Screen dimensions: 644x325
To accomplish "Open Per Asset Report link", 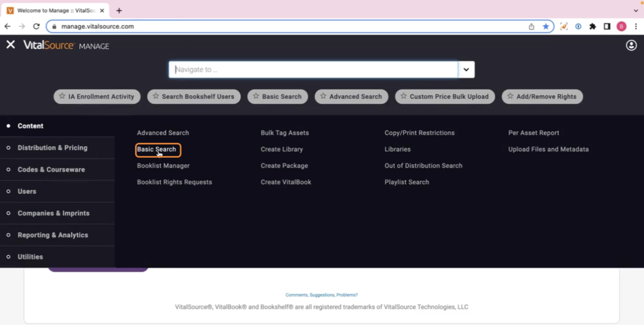I will point(534,133).
